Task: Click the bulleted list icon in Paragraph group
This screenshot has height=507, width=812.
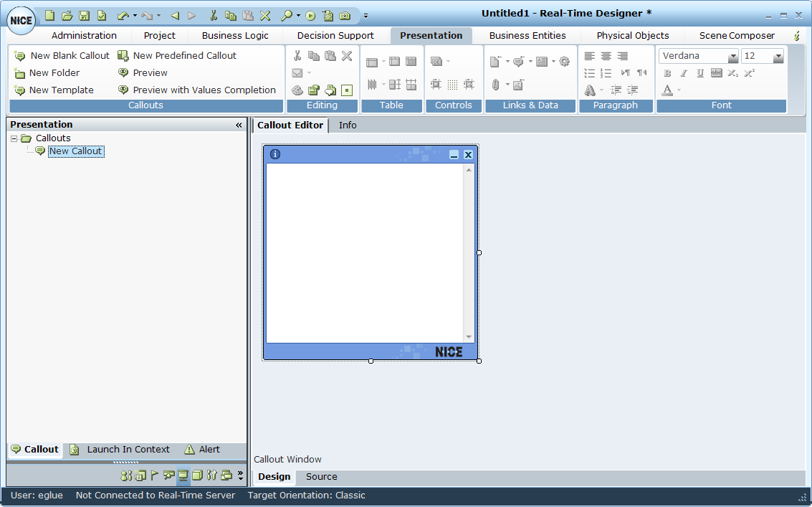Action: [x=589, y=73]
